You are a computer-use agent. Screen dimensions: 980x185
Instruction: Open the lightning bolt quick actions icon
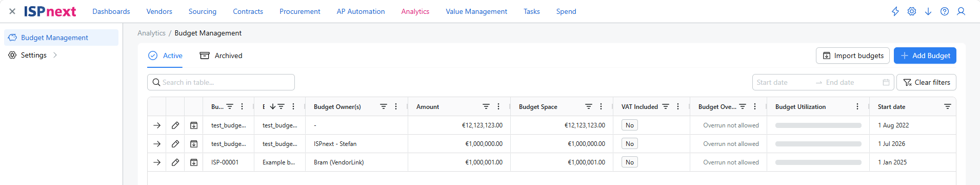(895, 11)
